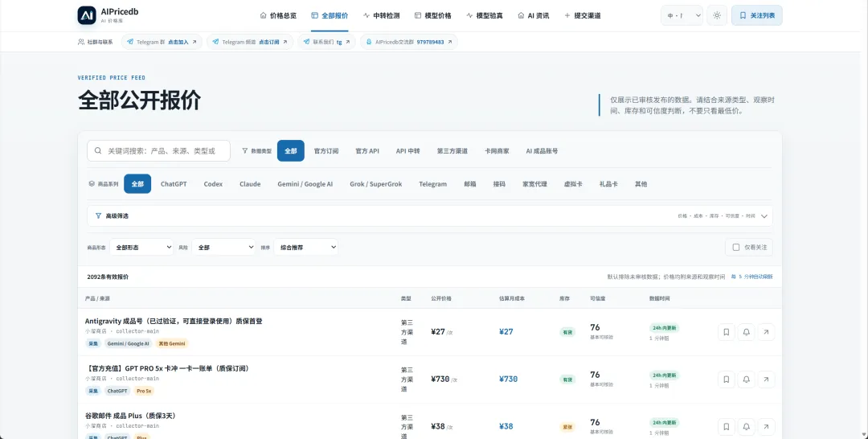Filter series by 接码
This screenshot has width=868, height=439.
tap(499, 184)
